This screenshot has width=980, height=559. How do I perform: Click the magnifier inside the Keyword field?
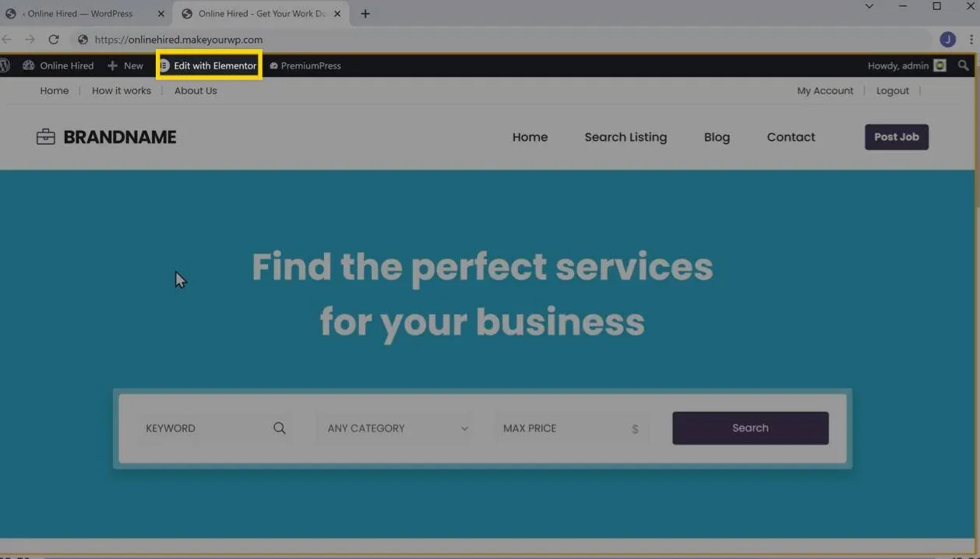pos(279,428)
